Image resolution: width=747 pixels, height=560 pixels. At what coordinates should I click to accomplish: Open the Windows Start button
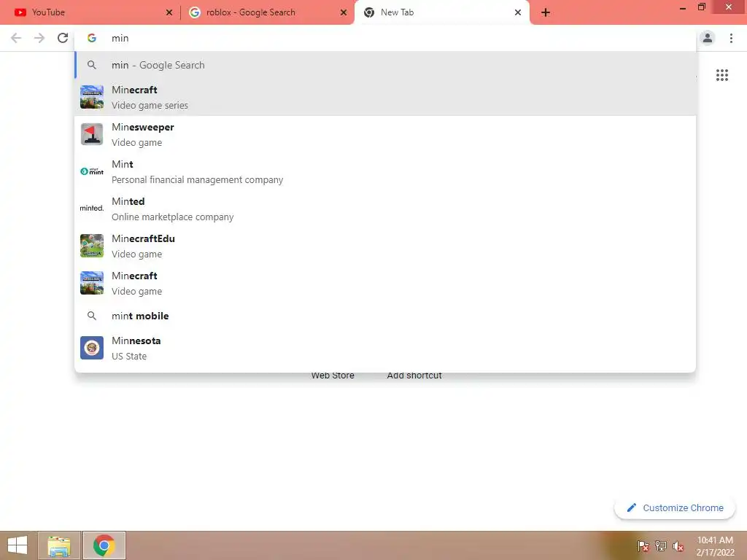[x=18, y=545]
